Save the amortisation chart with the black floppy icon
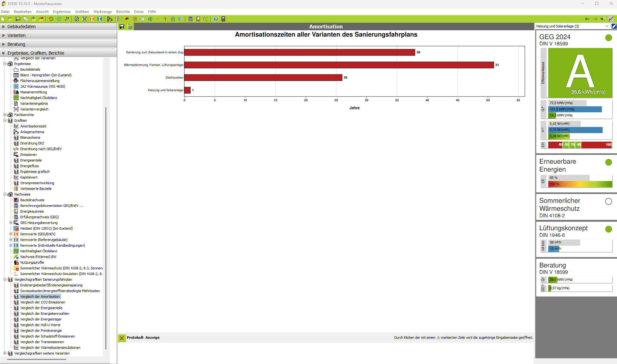Viewport: 617px width, 364px height. click(122, 27)
